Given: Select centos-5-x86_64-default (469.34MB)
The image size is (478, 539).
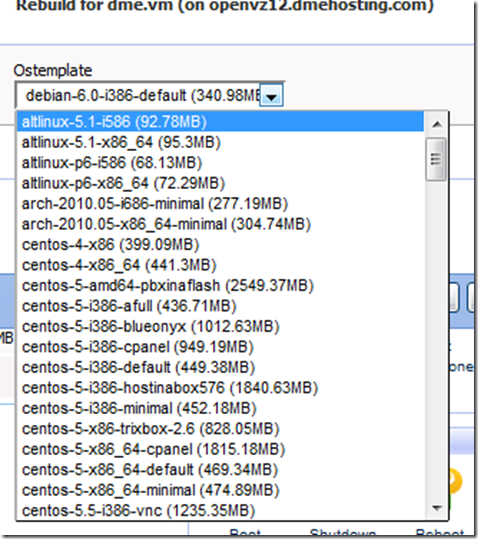Looking at the screenshot, I should point(220,470).
